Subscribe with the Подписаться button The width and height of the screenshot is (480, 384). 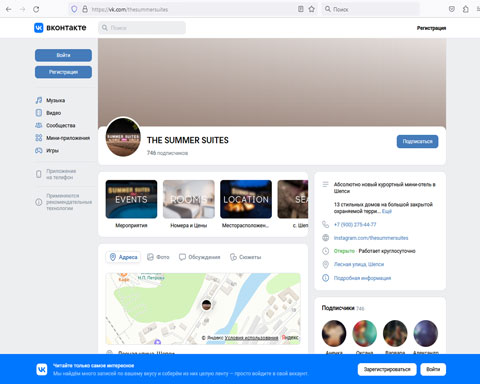(x=417, y=141)
